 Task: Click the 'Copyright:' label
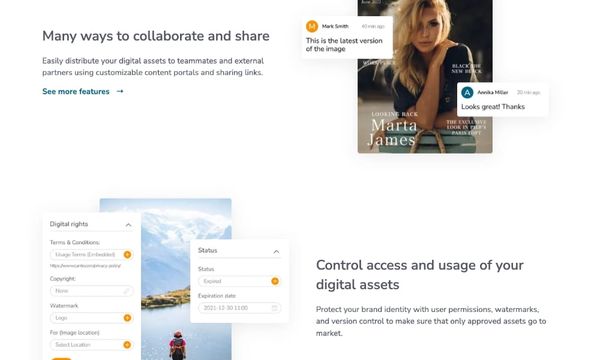click(63, 279)
